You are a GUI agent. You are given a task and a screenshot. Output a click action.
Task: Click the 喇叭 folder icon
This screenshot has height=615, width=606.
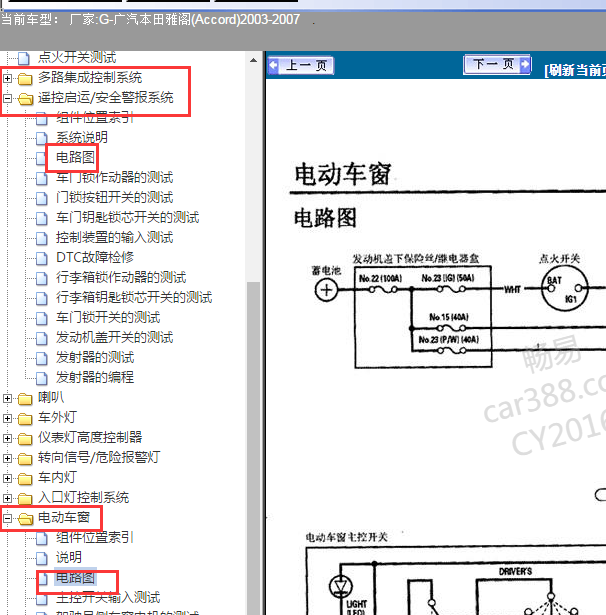tap(25, 398)
